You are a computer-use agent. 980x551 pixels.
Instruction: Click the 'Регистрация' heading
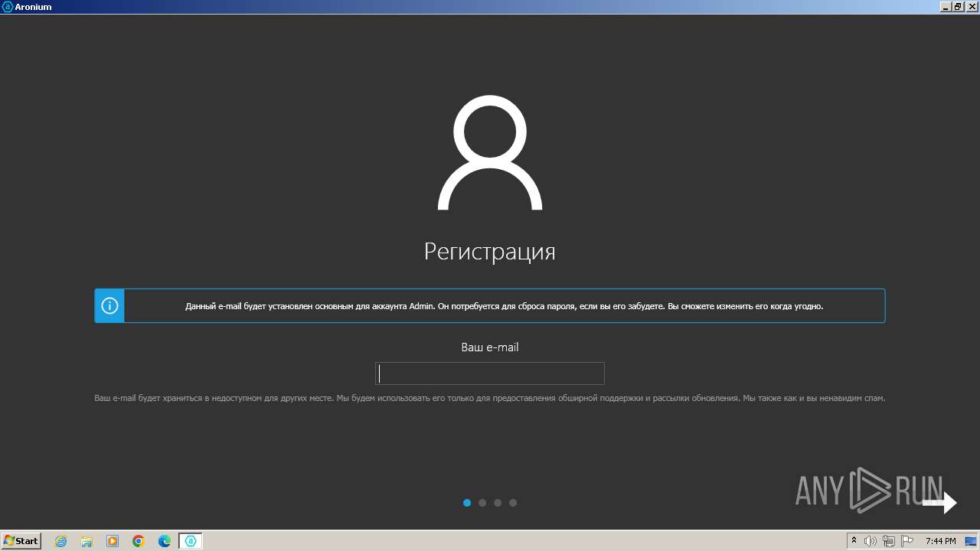(x=490, y=252)
